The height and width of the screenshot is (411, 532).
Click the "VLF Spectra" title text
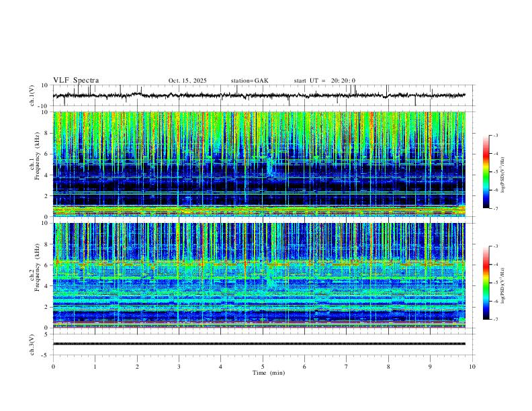[76, 80]
